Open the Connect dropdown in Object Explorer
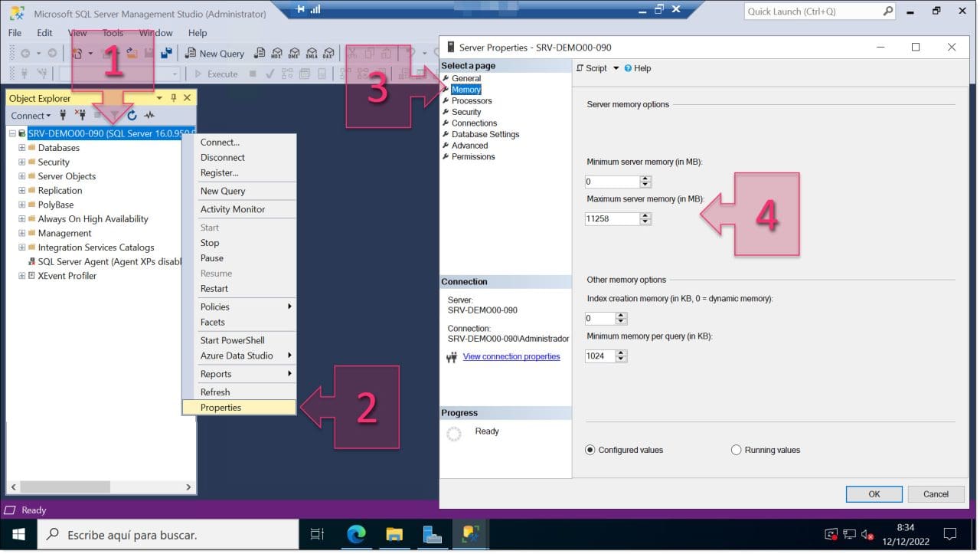 (x=31, y=116)
